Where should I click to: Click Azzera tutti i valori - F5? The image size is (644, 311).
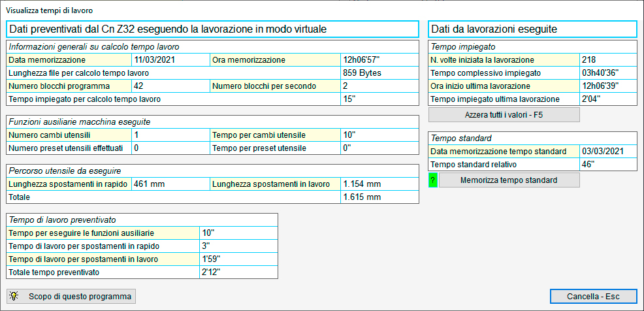(504, 115)
